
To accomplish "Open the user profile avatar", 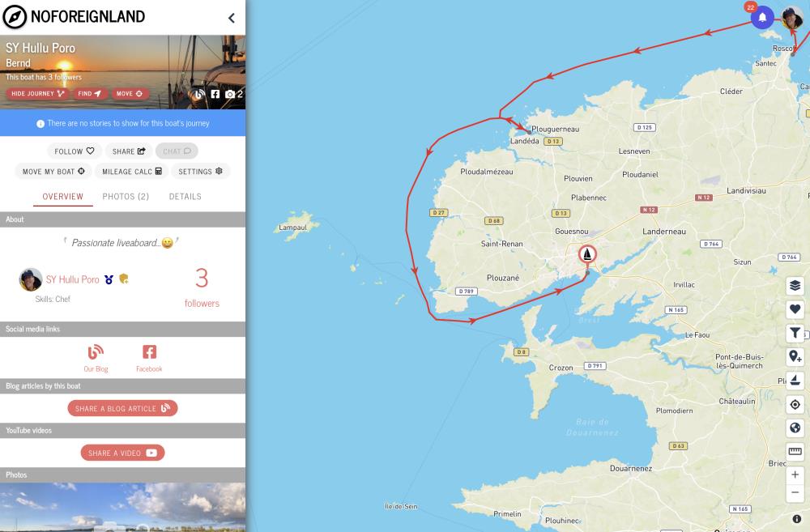I will 791,18.
